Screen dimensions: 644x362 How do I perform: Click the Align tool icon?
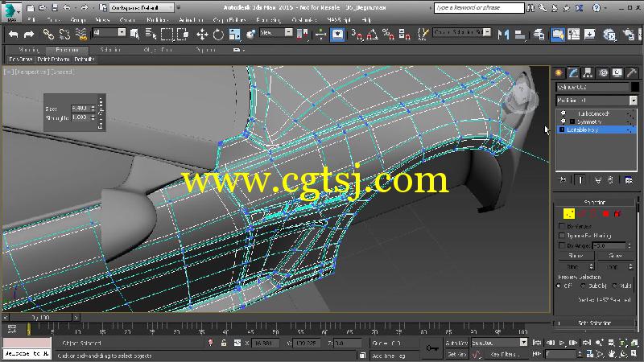(x=520, y=35)
